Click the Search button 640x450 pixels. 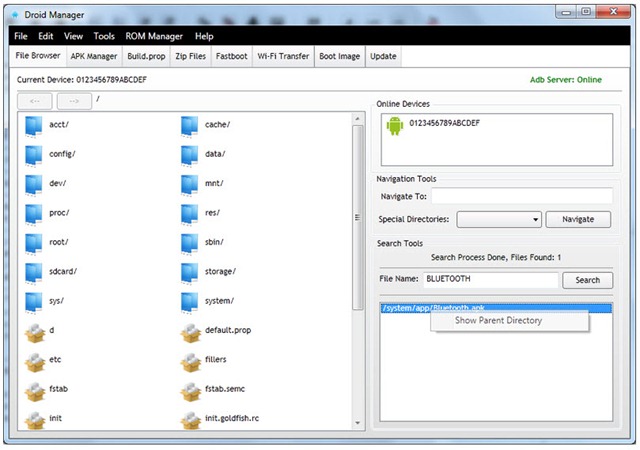(x=587, y=280)
